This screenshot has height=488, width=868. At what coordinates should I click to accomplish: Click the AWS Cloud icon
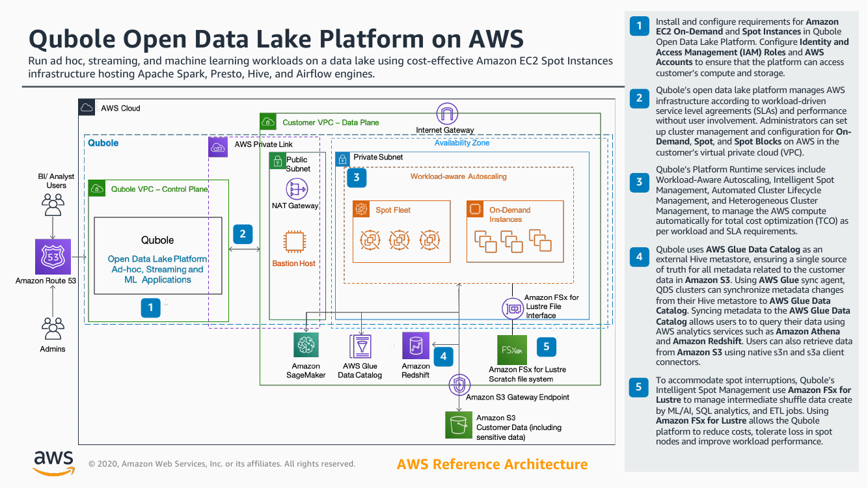coord(87,108)
